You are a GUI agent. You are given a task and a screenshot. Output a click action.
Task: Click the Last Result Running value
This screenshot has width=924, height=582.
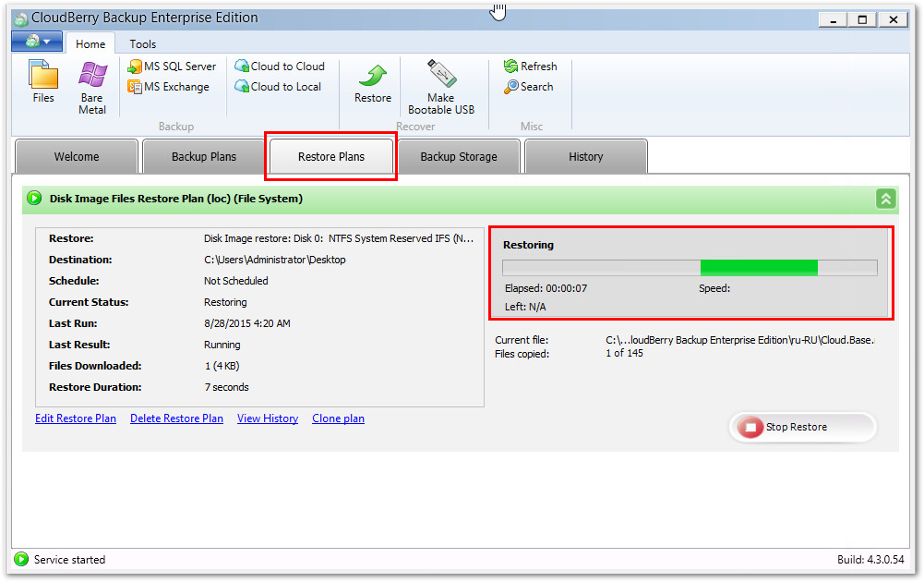click(222, 345)
